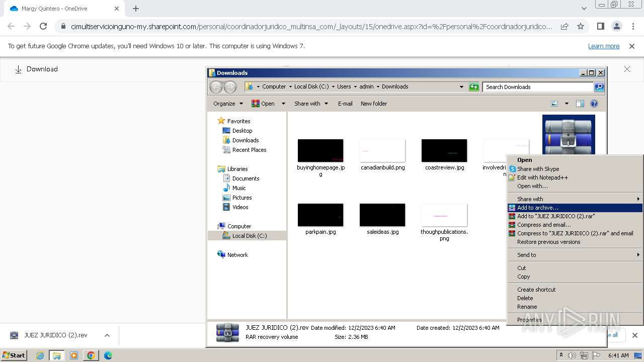Click the OneDrive Download button

point(36,69)
